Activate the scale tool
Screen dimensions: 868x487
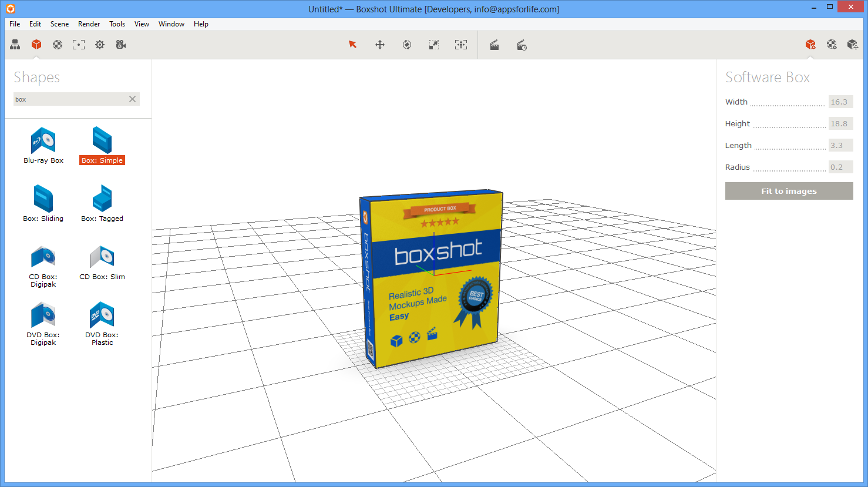(x=434, y=45)
